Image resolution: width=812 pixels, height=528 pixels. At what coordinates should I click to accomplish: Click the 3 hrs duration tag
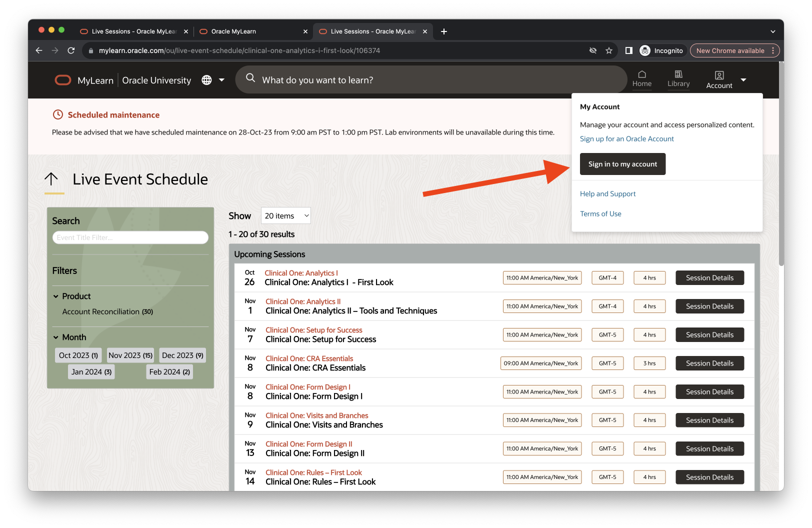pos(649,363)
